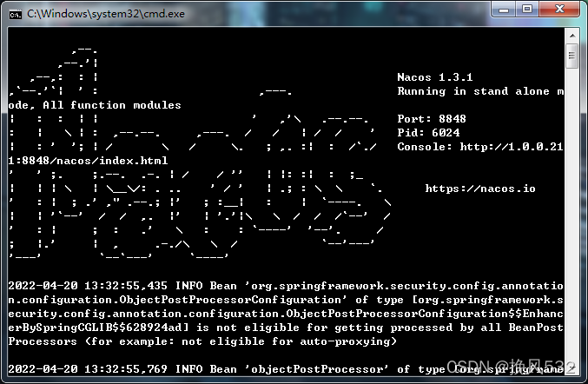Open the cmd.exe system menu icon
The width and height of the screenshot is (588, 384).
coord(16,14)
